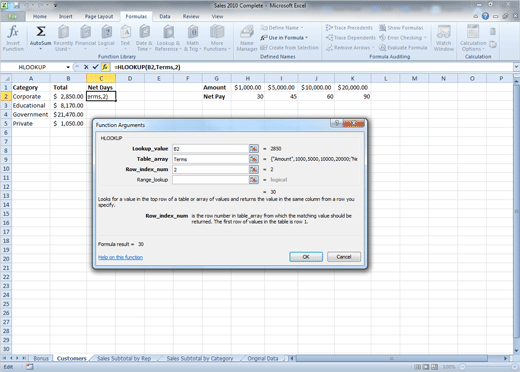The height and width of the screenshot is (372, 520).
Task: Click Evaluate Formula
Action: tap(403, 48)
